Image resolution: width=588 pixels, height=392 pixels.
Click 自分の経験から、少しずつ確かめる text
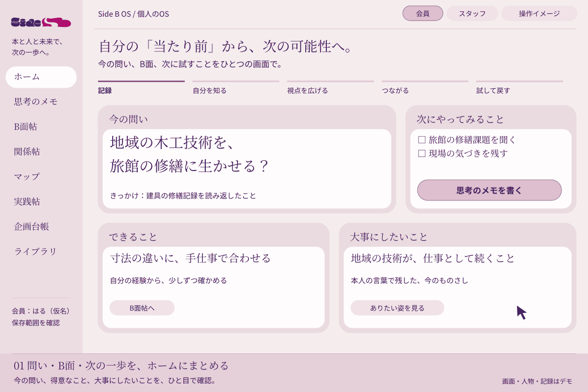click(169, 281)
